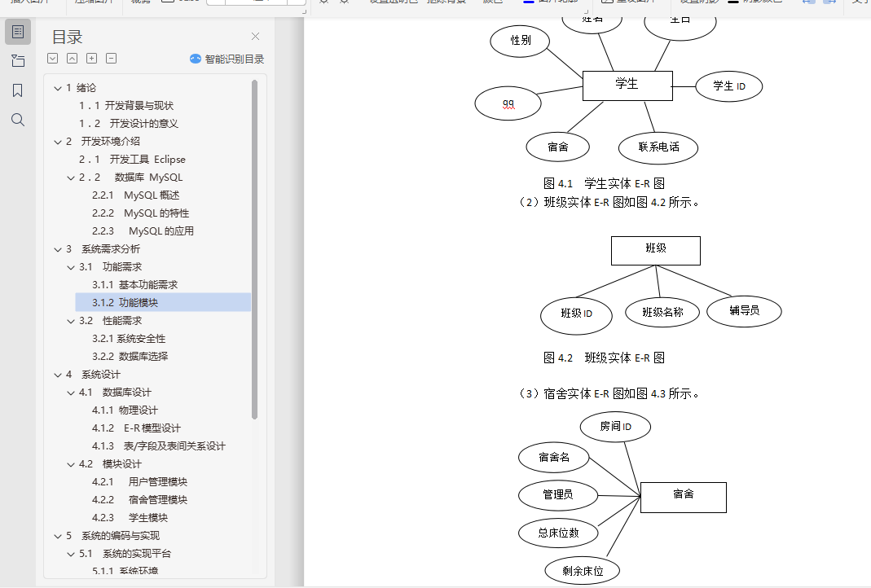Navigate to '4.1.1 物理设计' heading

click(x=125, y=410)
